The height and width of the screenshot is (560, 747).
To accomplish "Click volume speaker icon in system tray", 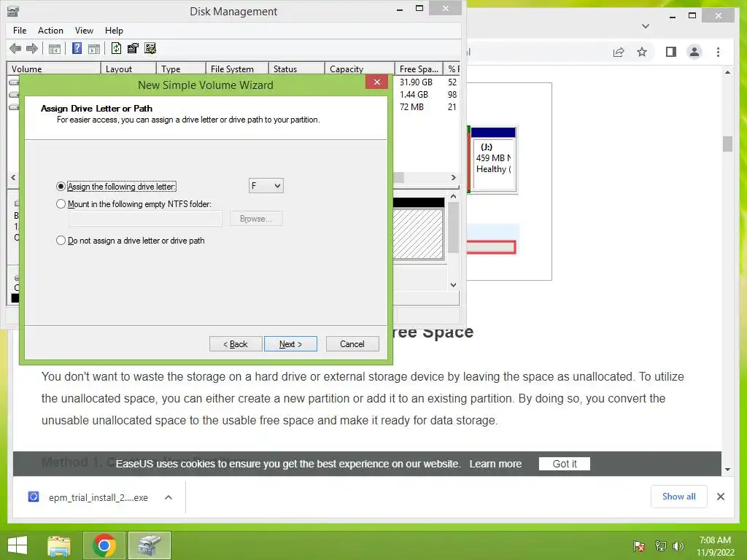I will coord(678,545).
